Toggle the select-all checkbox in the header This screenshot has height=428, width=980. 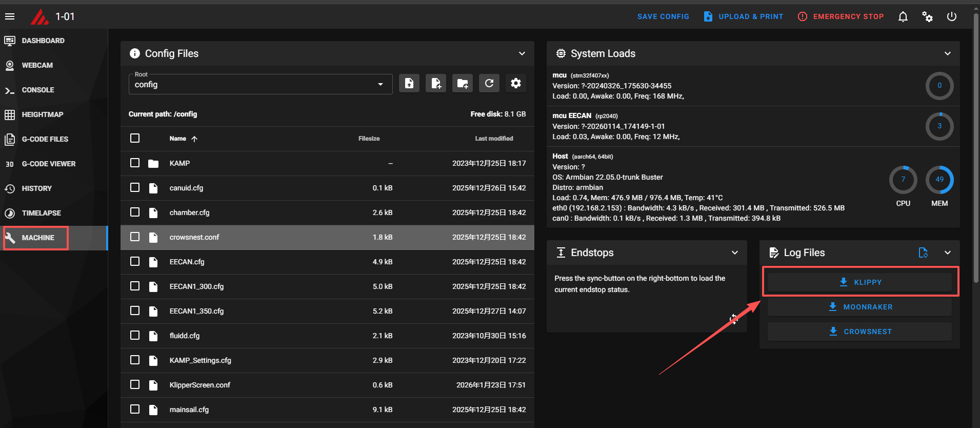pos(135,138)
